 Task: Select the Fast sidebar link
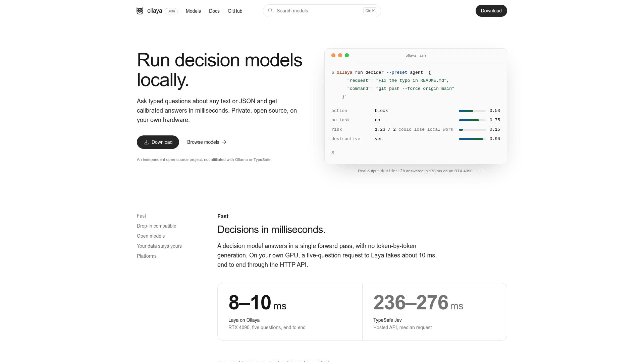pos(141,216)
